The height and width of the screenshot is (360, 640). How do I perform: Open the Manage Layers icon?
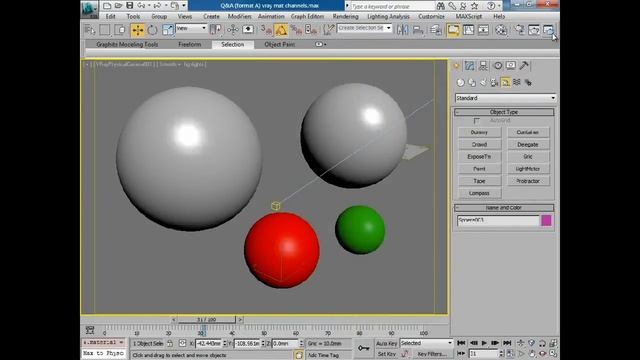(436, 30)
